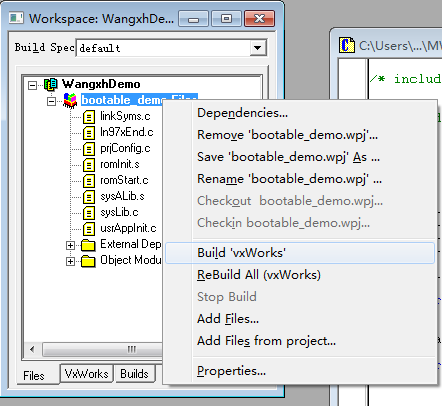Click the sysLib.c file icon
The height and width of the screenshot is (406, 442).
tap(89, 213)
